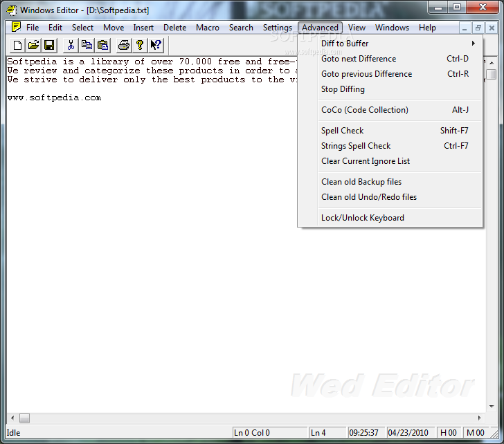504x444 pixels.
Task: Click the document icon left of File menu
Action: [x=16, y=27]
